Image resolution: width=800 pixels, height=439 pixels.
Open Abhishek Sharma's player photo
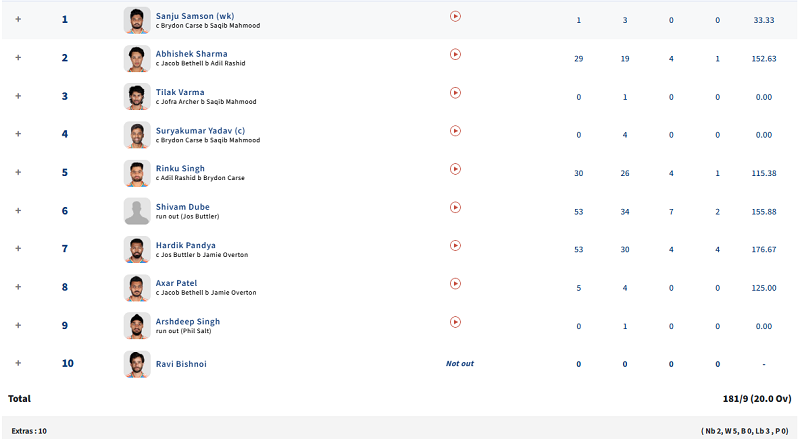point(137,58)
